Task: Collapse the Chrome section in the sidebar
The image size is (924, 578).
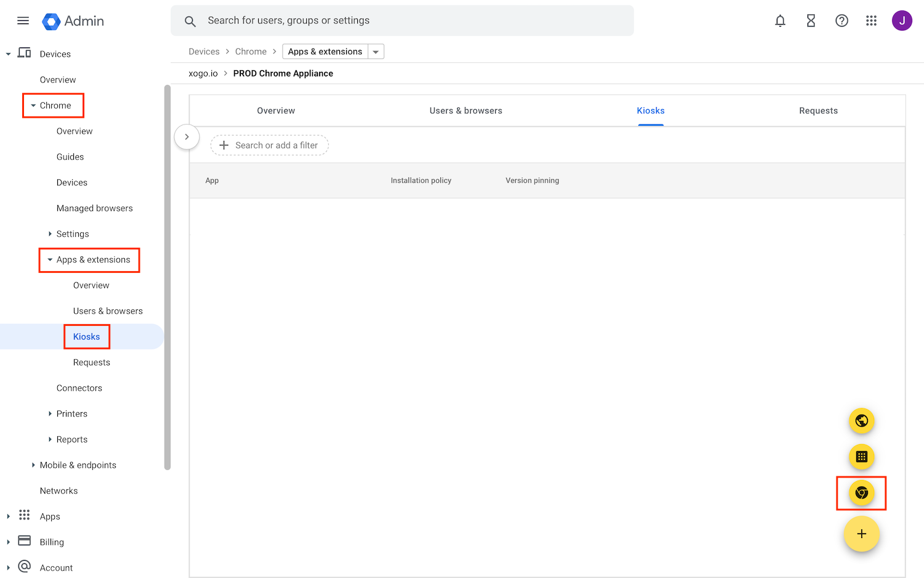Action: coord(34,105)
